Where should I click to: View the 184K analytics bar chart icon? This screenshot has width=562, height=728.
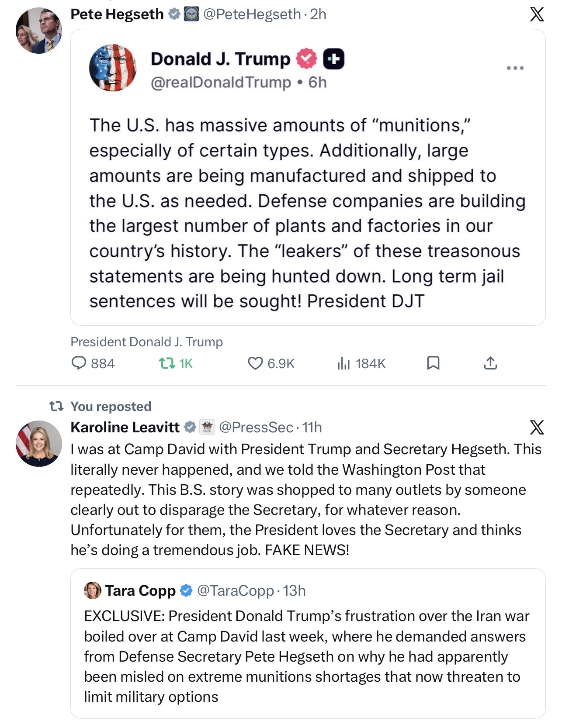click(343, 363)
